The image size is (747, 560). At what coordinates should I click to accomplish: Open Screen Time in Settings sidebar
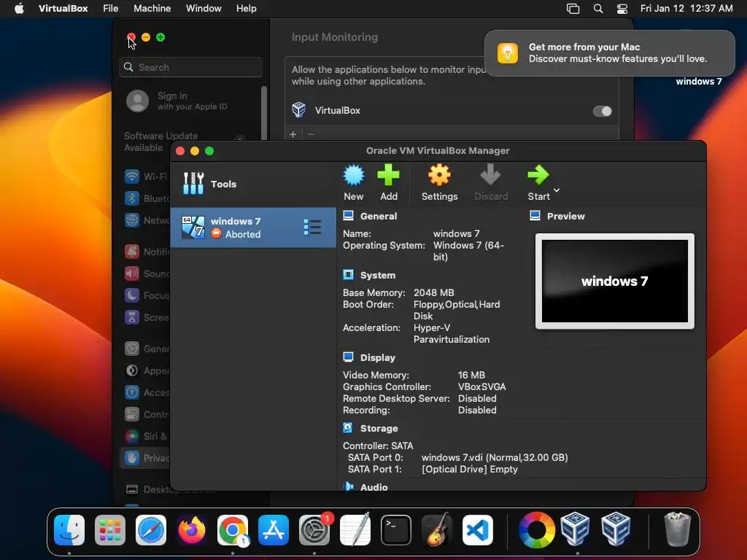point(146,317)
